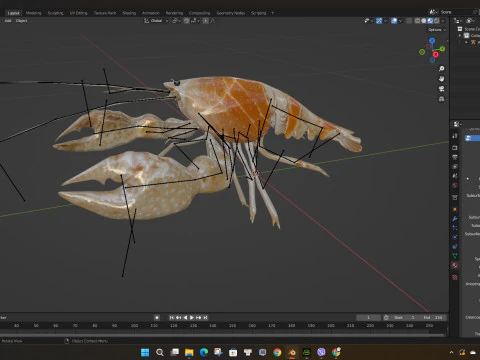The height and width of the screenshot is (360, 480).
Task: Click the current frame number field
Action: [x=368, y=318]
